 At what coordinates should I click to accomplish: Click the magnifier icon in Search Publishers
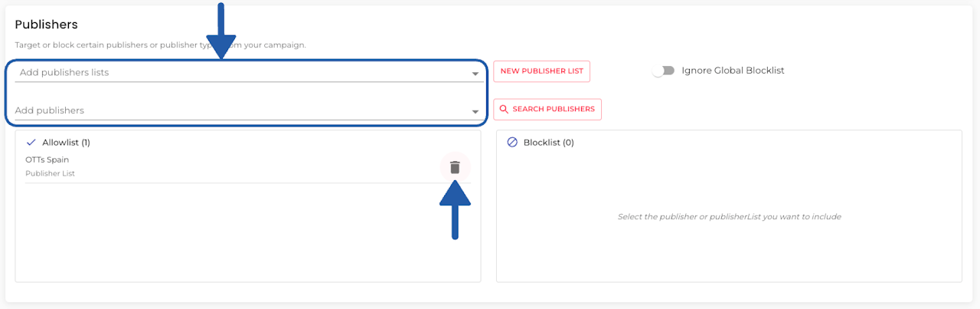(x=504, y=110)
